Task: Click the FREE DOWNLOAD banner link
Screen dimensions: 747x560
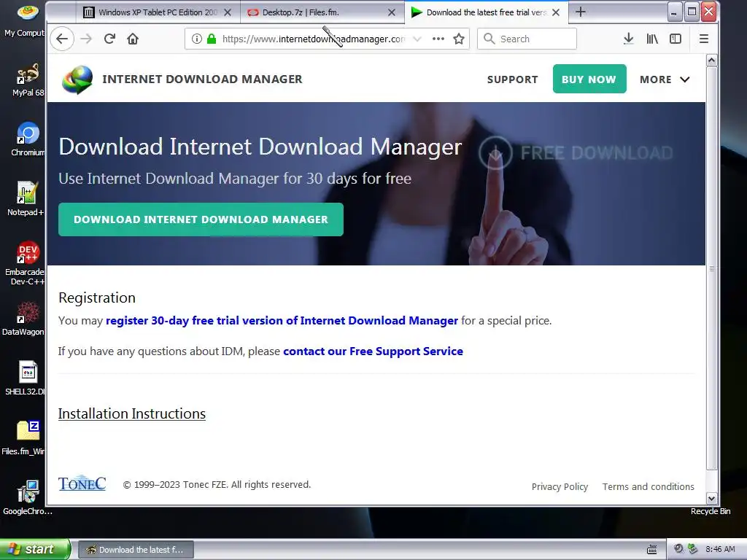Action: tap(576, 153)
